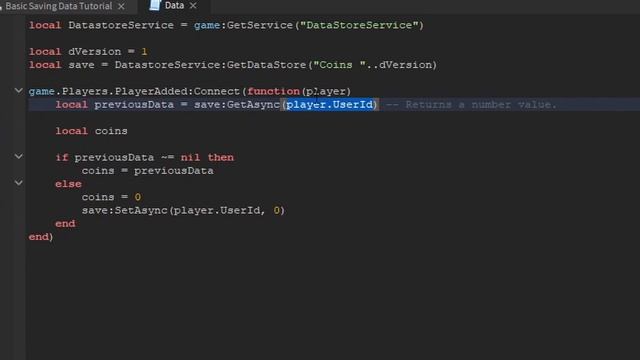Viewport: 640px width, 360px height.
Task: Click the save:SetAsync call line
Action: [x=183, y=211]
